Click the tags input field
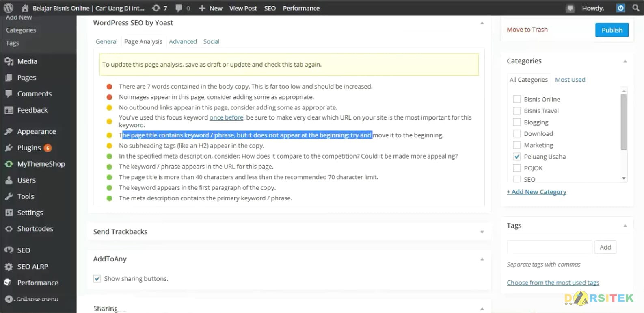The image size is (644, 313). [549, 247]
